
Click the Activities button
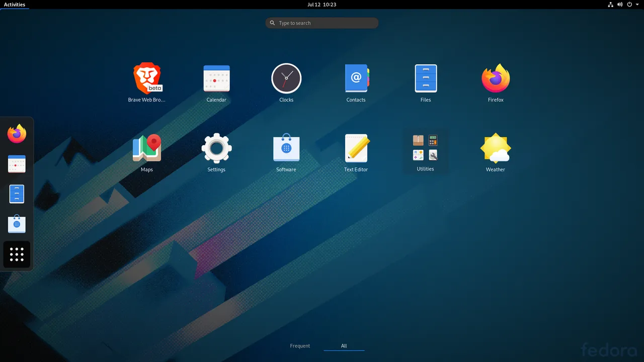tap(15, 5)
